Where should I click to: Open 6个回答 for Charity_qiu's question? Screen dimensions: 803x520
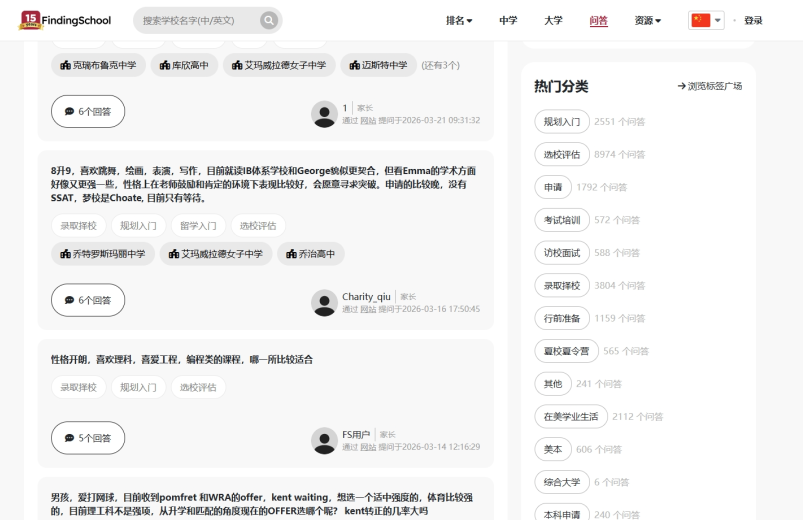pyautogui.click(x=88, y=300)
